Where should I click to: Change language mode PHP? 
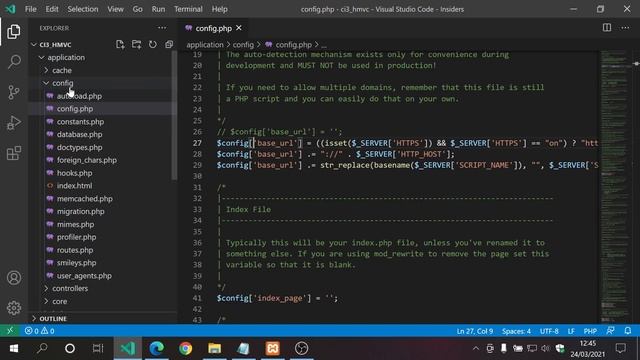(590, 331)
